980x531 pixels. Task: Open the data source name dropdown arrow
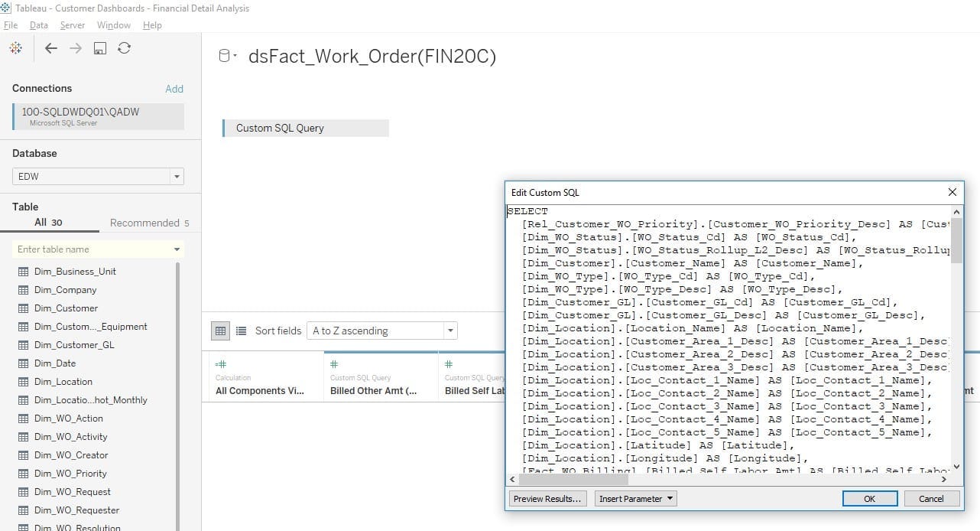(x=236, y=56)
